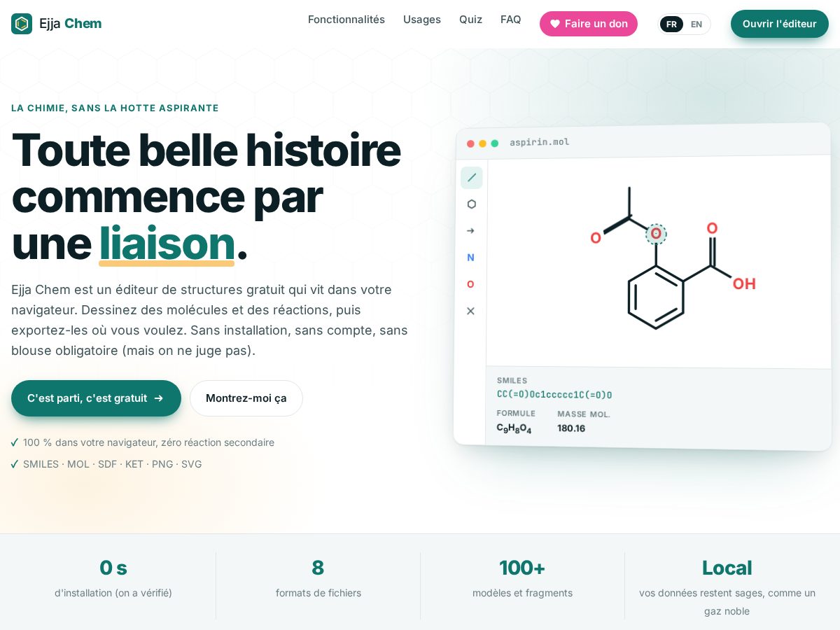Screen dimensions: 840x630
Task: Click the '0 s' installation statistic
Action: point(113,568)
